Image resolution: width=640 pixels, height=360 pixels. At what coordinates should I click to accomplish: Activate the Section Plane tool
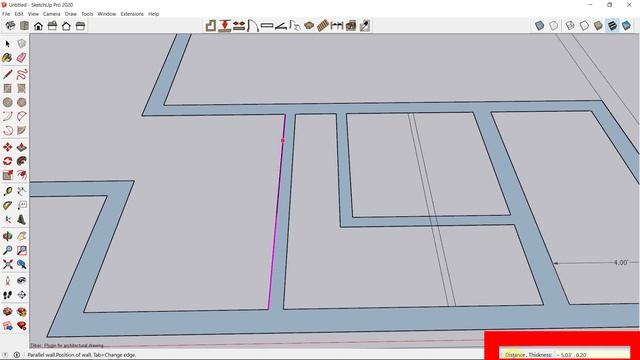(x=22, y=295)
